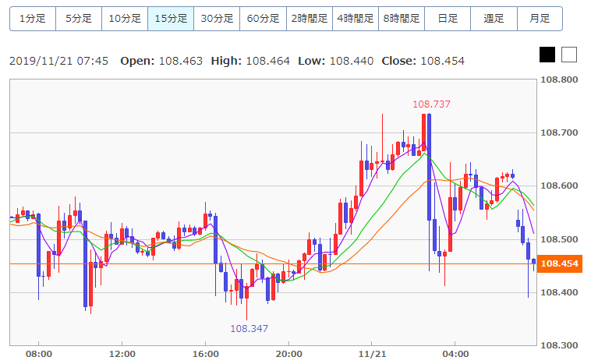Switch to 4時間足 chart
The image size is (591, 364).
(x=356, y=19)
